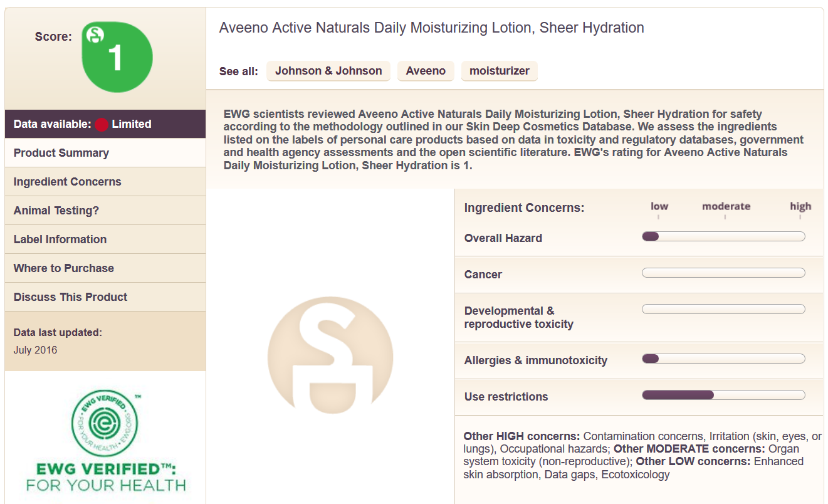Screen dimensions: 828x504
Task: Click the 'Allergies & immunotoxicity' label
Action: click(x=535, y=360)
